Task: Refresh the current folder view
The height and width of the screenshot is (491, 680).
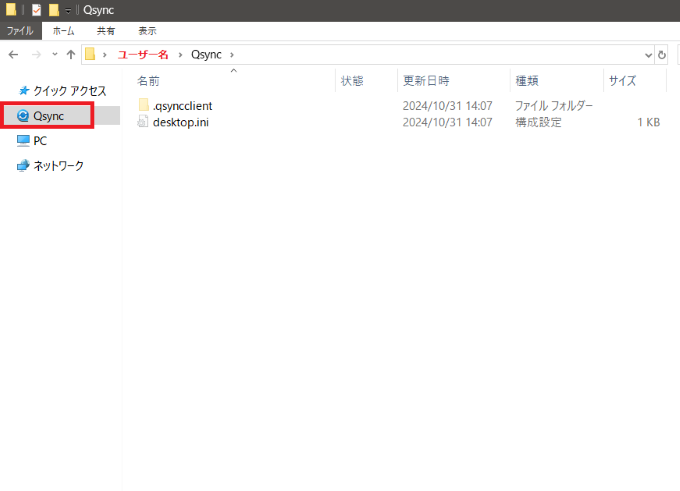Action: coord(662,55)
